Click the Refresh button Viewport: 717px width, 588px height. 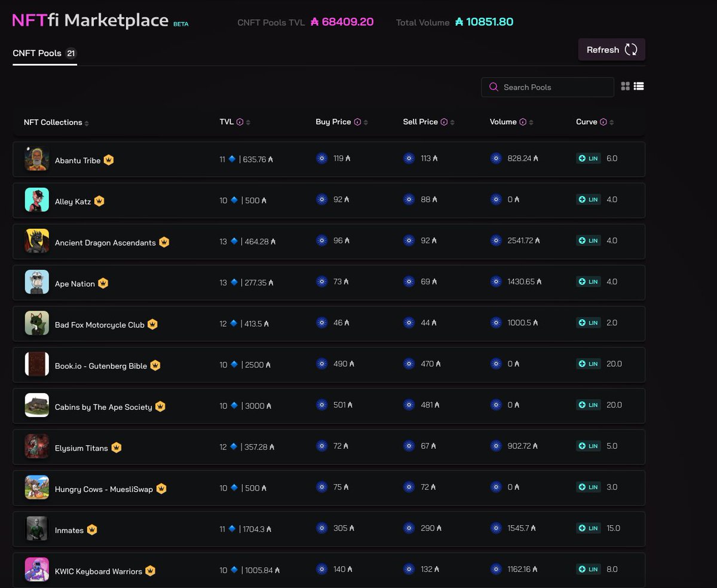tap(611, 50)
